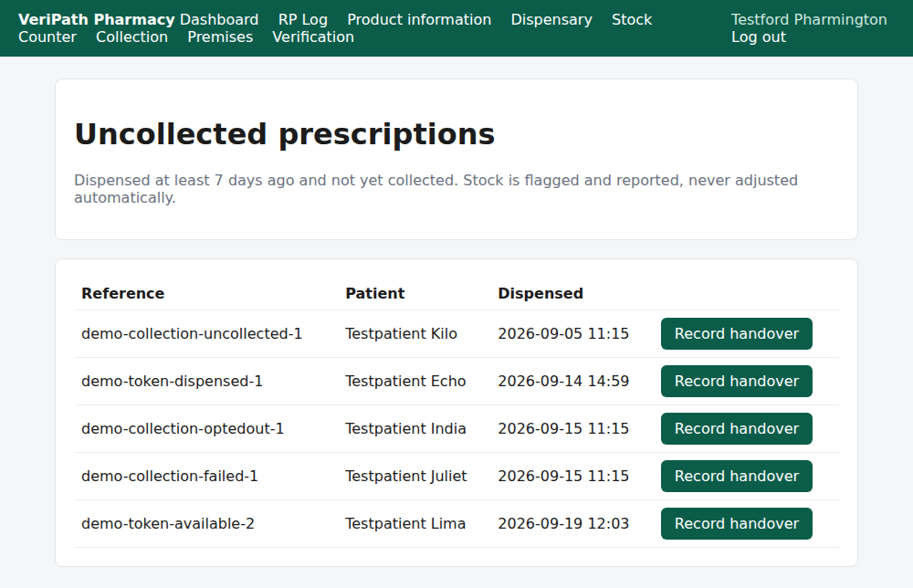Click dispensed time 2026-09-14 14:59

(563, 382)
